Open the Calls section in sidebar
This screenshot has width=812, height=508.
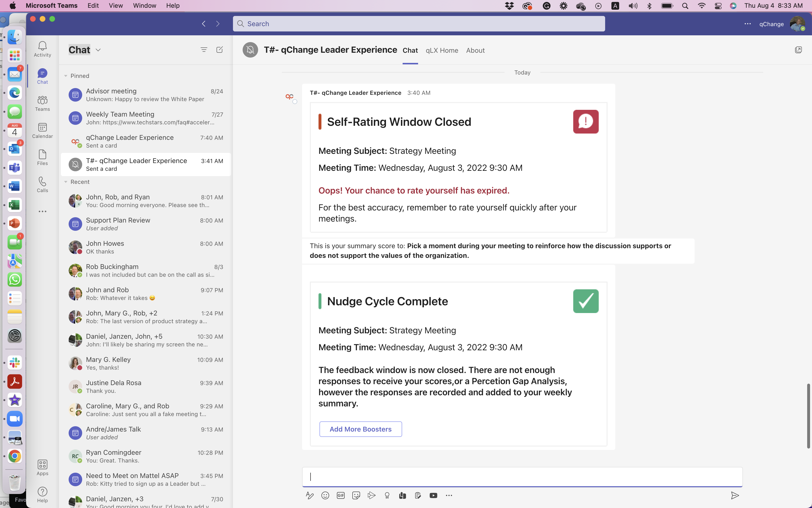tap(42, 184)
